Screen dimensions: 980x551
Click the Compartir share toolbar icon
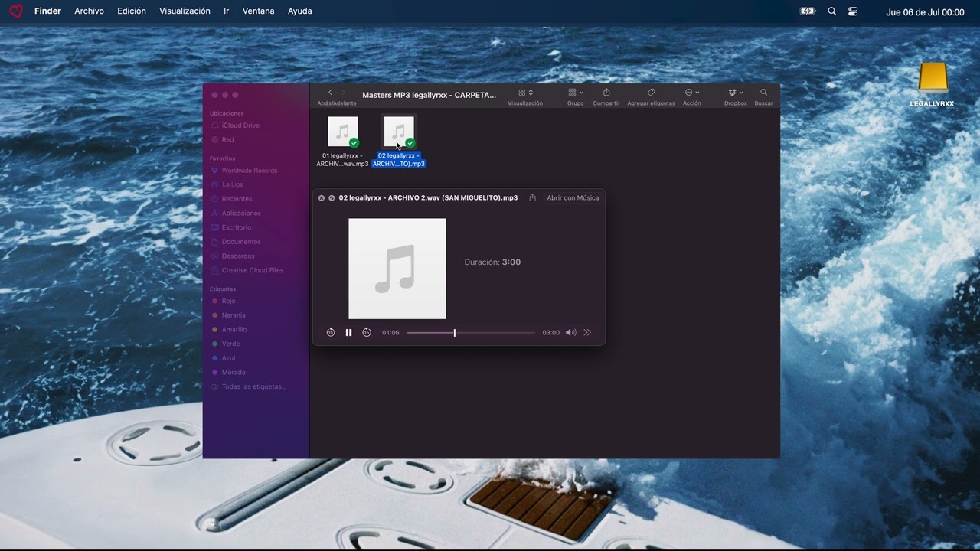point(606,93)
